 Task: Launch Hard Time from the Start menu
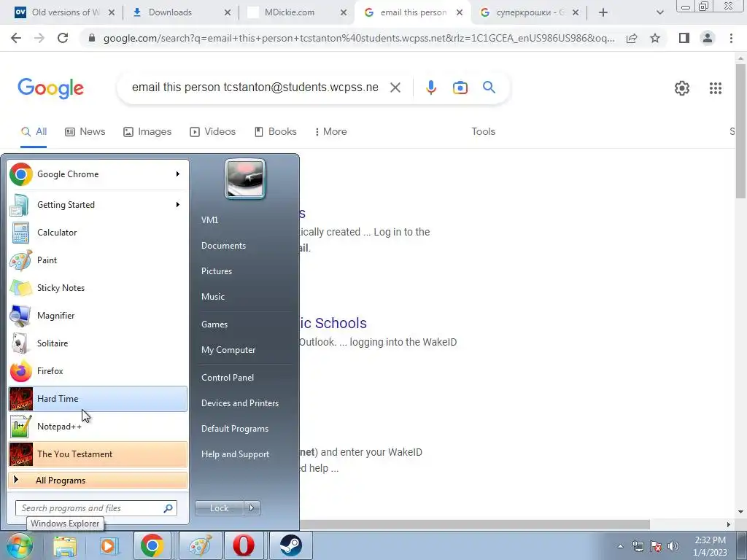[x=98, y=399]
